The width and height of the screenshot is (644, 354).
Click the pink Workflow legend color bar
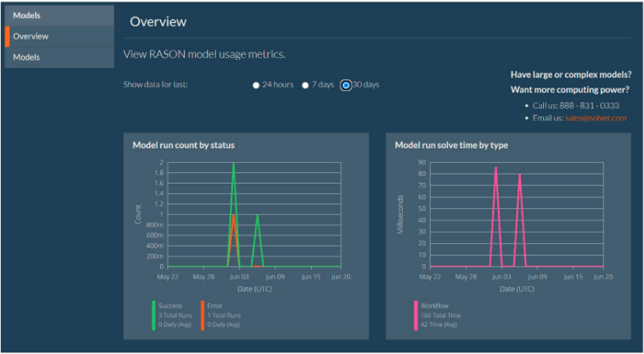click(416, 315)
